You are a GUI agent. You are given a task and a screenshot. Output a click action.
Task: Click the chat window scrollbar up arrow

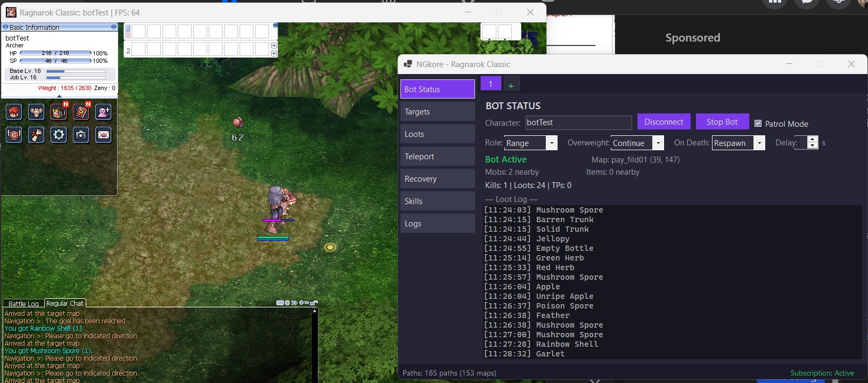coord(315,311)
